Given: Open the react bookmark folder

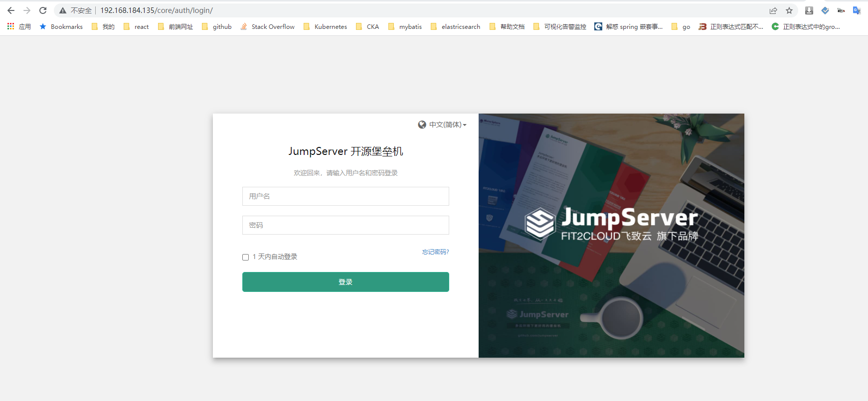Looking at the screenshot, I should (136, 26).
